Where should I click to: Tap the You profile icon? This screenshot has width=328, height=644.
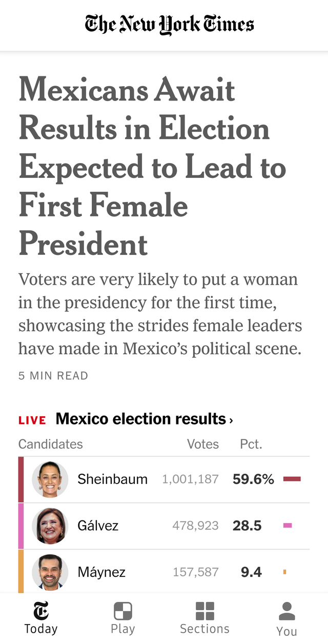(x=286, y=611)
